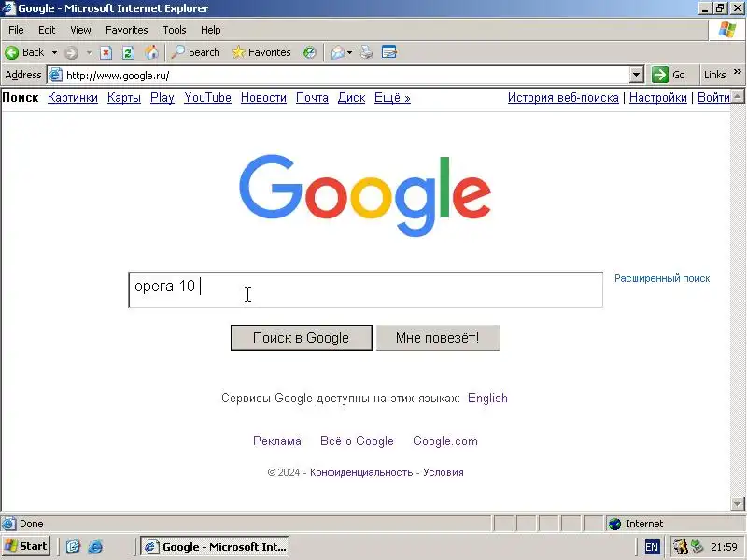Open the Google.com link
Image resolution: width=747 pixels, height=560 pixels.
[445, 441]
